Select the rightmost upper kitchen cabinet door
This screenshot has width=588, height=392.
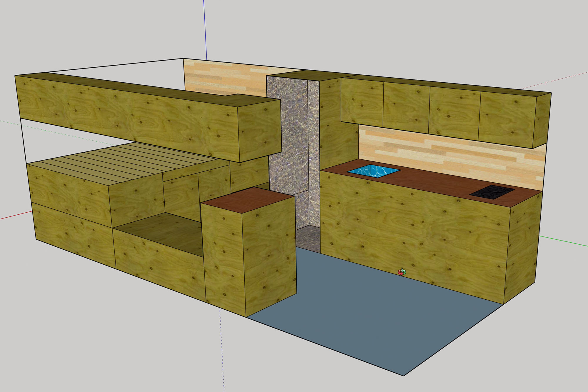(508, 120)
